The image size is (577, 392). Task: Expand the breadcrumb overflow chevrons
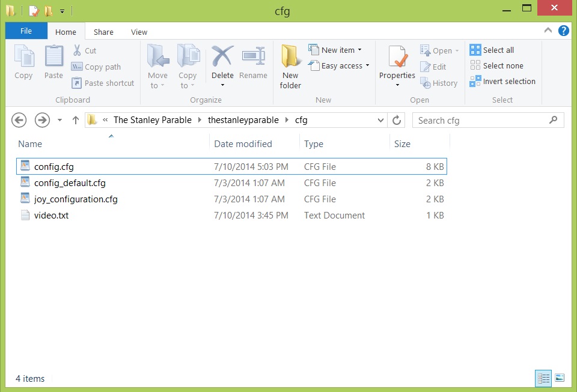pos(105,120)
